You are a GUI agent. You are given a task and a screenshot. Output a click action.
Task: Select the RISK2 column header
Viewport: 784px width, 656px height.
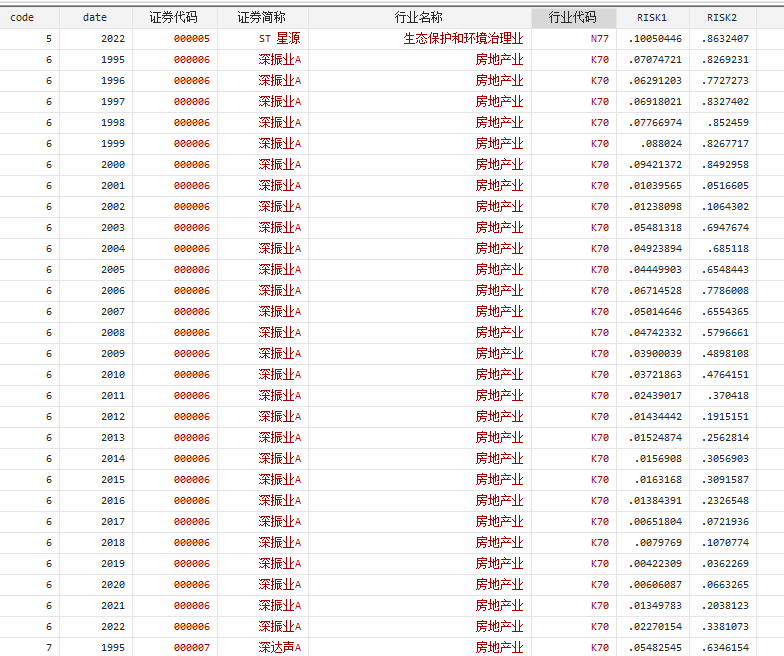pyautogui.click(x=721, y=17)
